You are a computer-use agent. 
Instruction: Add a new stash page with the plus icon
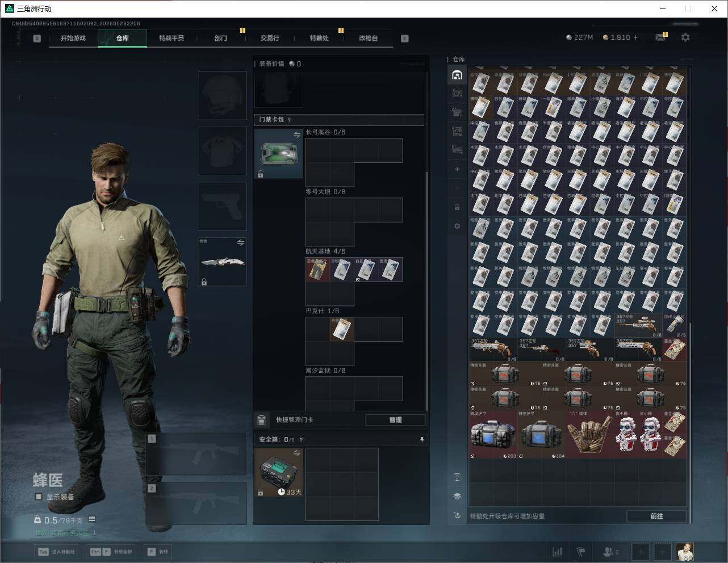(457, 169)
